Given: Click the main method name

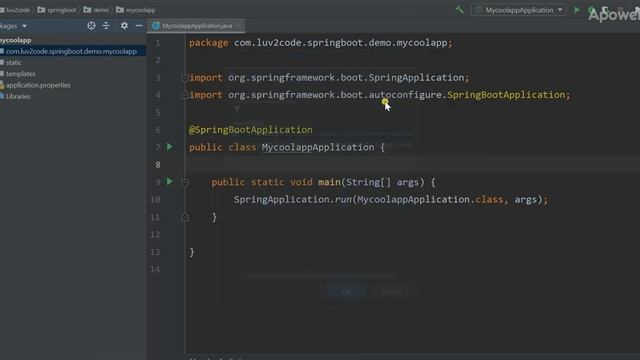Looking at the screenshot, I should point(329,182).
